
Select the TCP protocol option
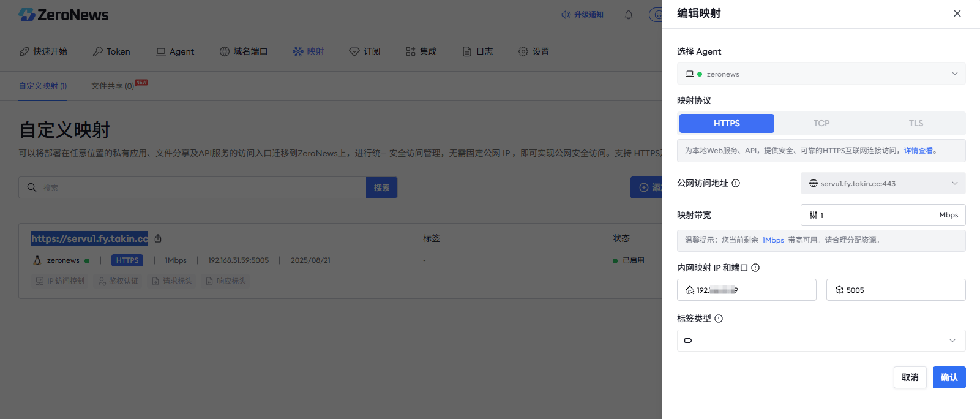pos(821,123)
